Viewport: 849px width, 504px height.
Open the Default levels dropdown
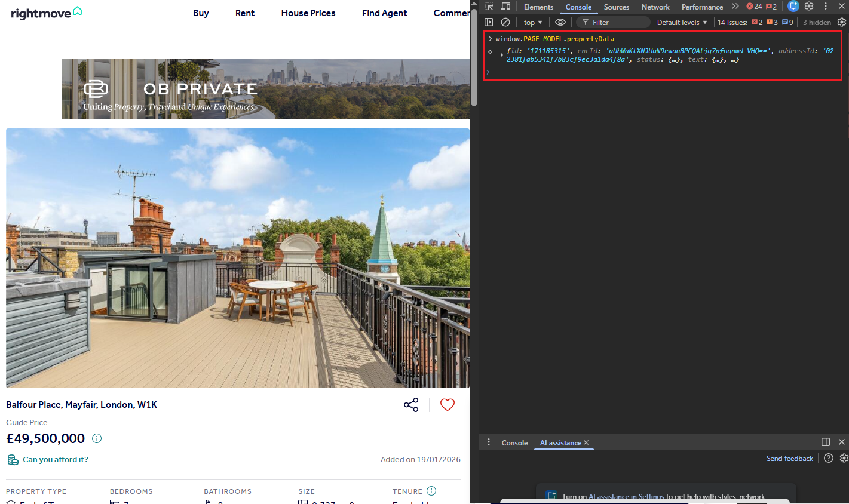(681, 22)
